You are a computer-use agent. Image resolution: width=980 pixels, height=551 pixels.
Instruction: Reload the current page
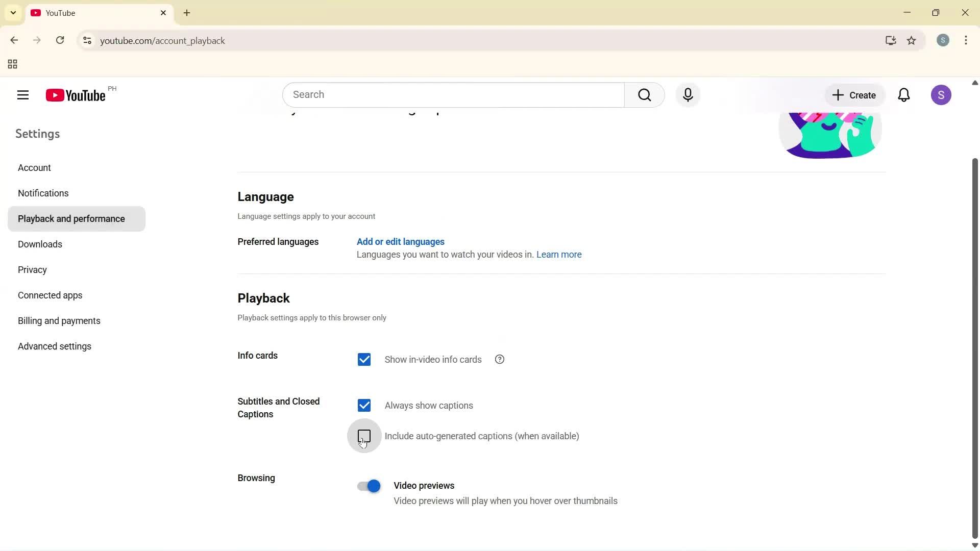tap(60, 40)
